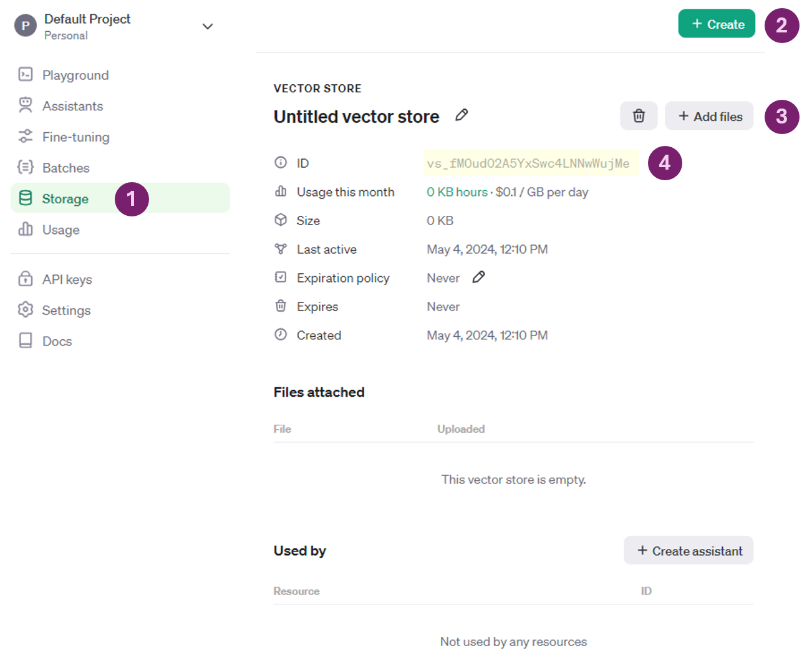Go to the Batches section
This screenshot has width=812, height=658.
point(65,168)
